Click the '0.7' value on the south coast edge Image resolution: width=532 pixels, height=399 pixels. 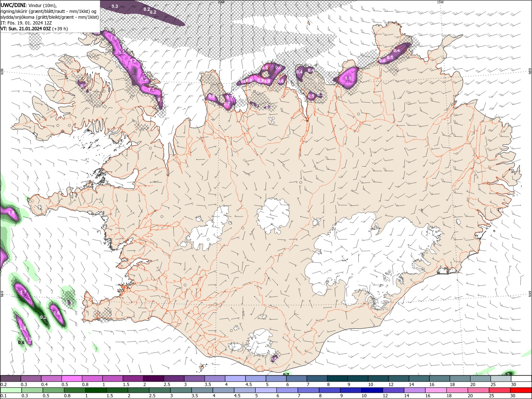coord(286,374)
